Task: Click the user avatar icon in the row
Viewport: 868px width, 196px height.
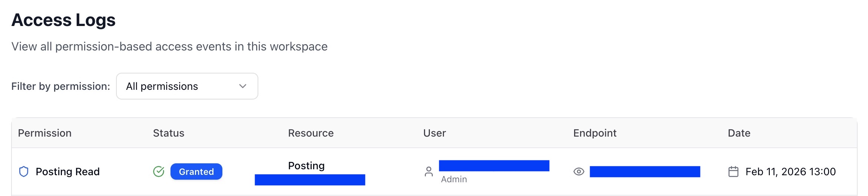Action: click(x=429, y=171)
